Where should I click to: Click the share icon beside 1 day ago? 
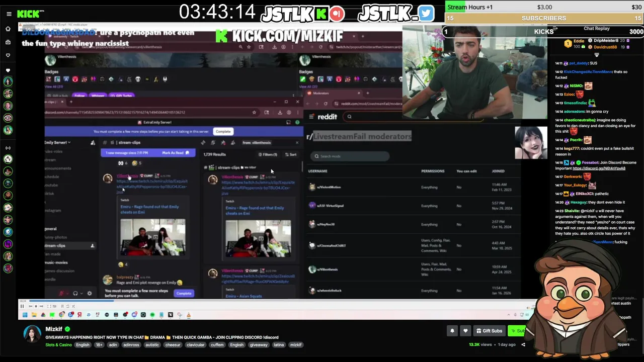pyautogui.click(x=523, y=345)
